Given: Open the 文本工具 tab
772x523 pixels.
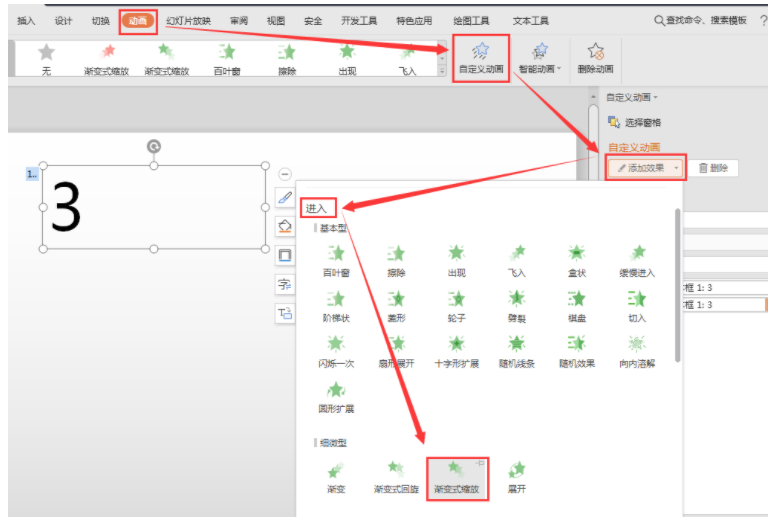Looking at the screenshot, I should 530,21.
